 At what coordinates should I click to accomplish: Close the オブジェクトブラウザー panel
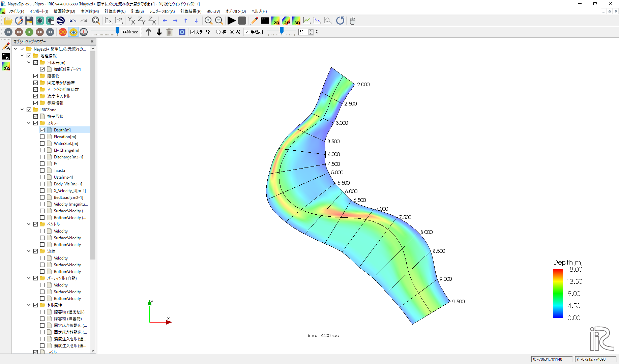[x=92, y=41]
